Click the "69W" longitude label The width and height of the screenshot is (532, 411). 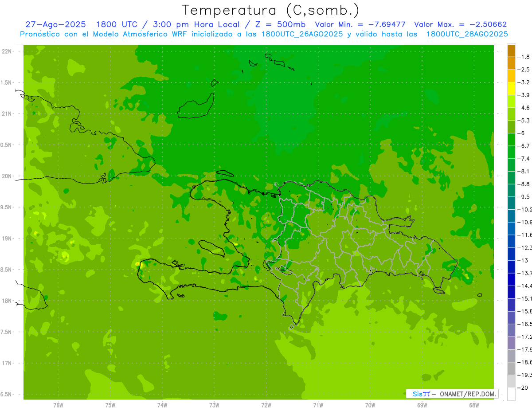click(x=422, y=405)
